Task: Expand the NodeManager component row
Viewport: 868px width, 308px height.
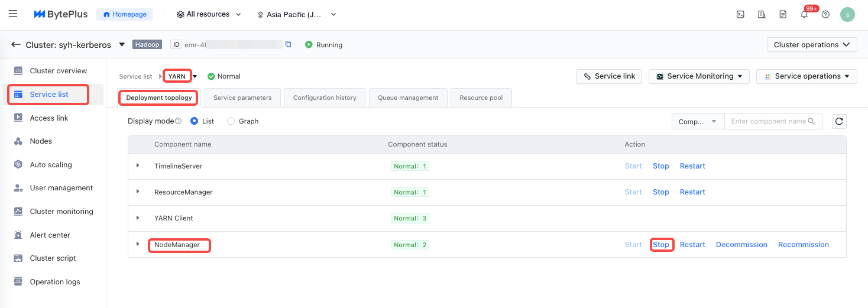Action: pos(138,244)
